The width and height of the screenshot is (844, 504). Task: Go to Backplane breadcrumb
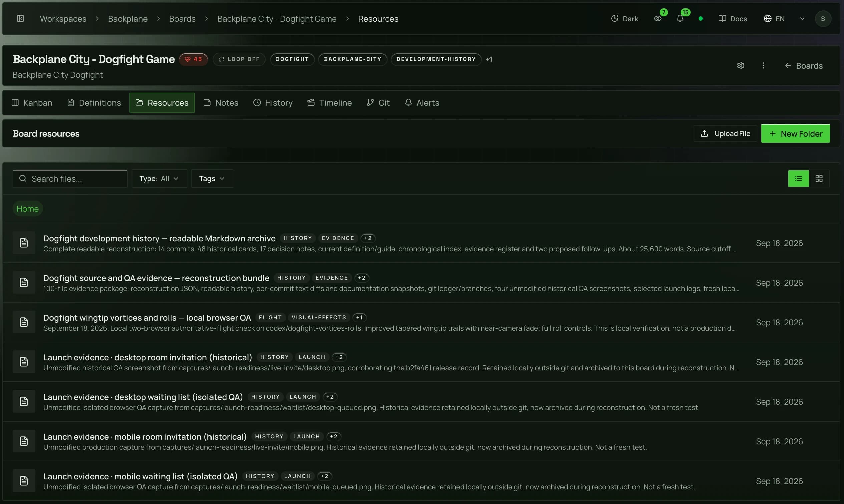pyautogui.click(x=128, y=19)
